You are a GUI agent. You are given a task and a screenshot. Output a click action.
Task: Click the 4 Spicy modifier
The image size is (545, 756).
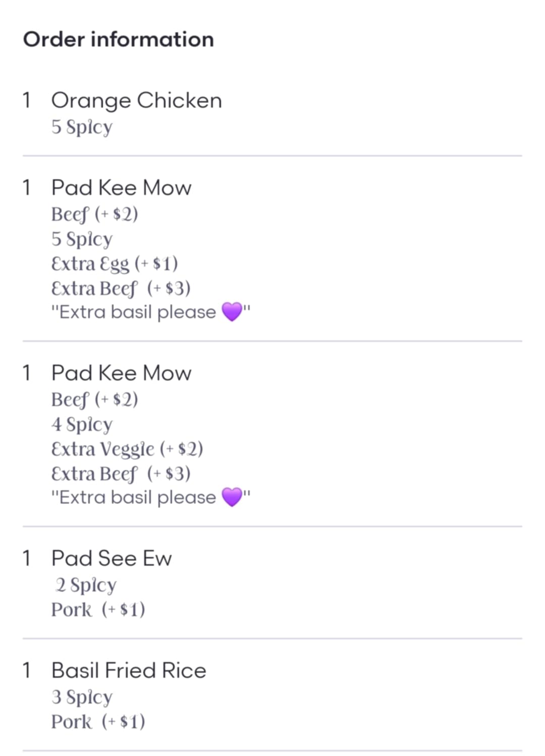tap(82, 424)
